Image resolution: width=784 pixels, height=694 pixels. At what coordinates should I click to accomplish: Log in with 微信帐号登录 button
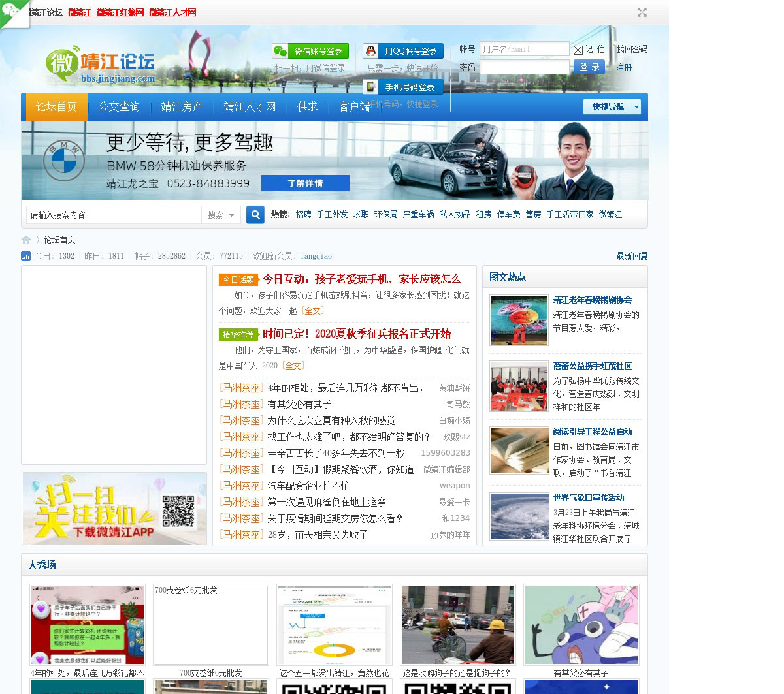click(310, 51)
